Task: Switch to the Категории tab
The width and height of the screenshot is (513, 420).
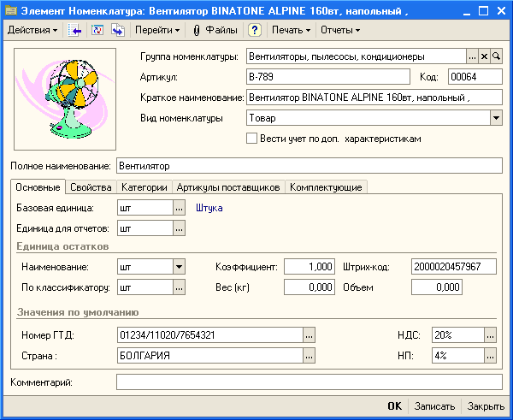Action: click(144, 187)
